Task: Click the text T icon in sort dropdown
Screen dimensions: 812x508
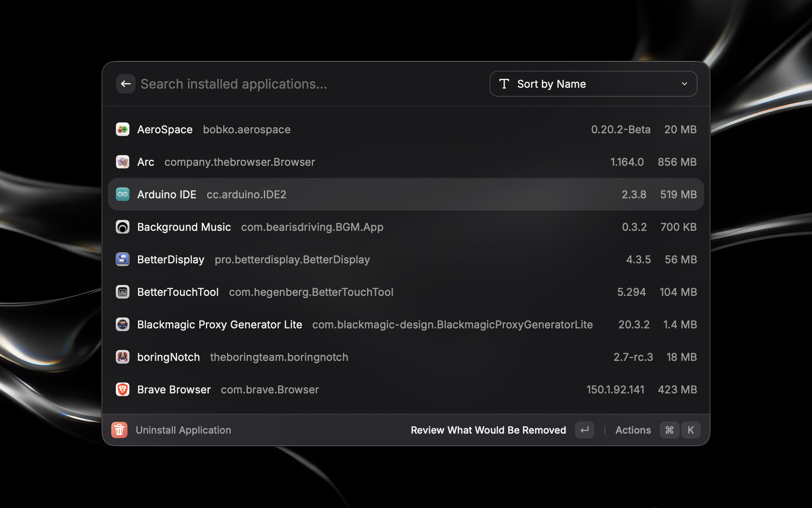Action: click(x=504, y=84)
